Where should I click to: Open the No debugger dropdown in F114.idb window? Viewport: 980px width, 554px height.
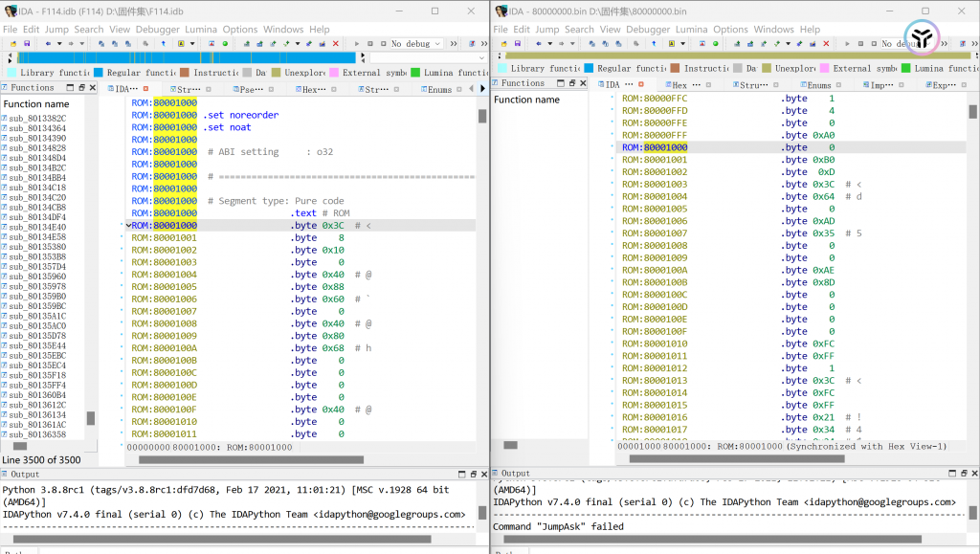pos(416,44)
